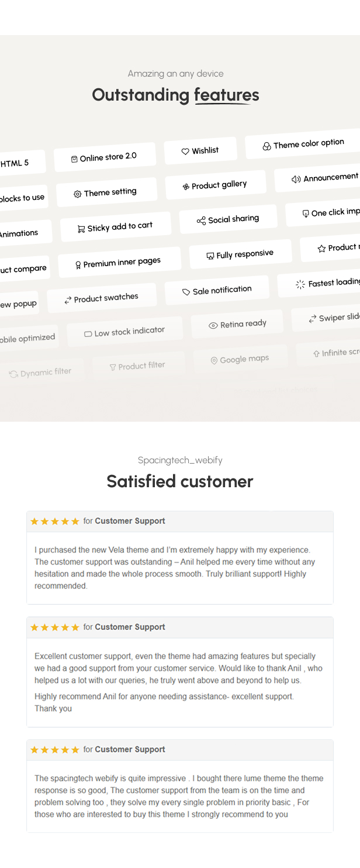
Task: Select the Fastest loading spinner icon
Action: 300,285
